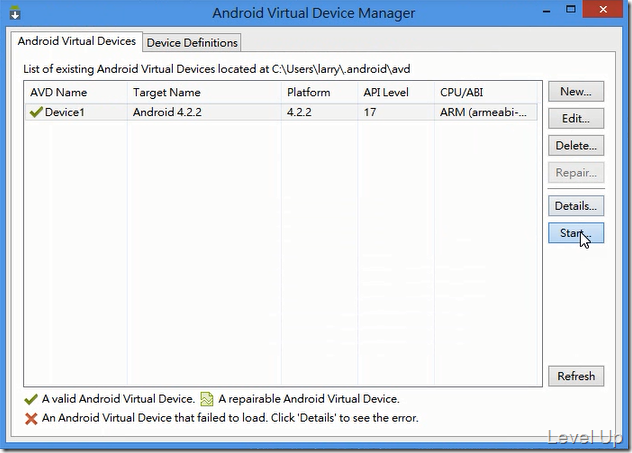This screenshot has width=632, height=453.
Task: Sort by the Target Name column header
Action: pos(204,92)
